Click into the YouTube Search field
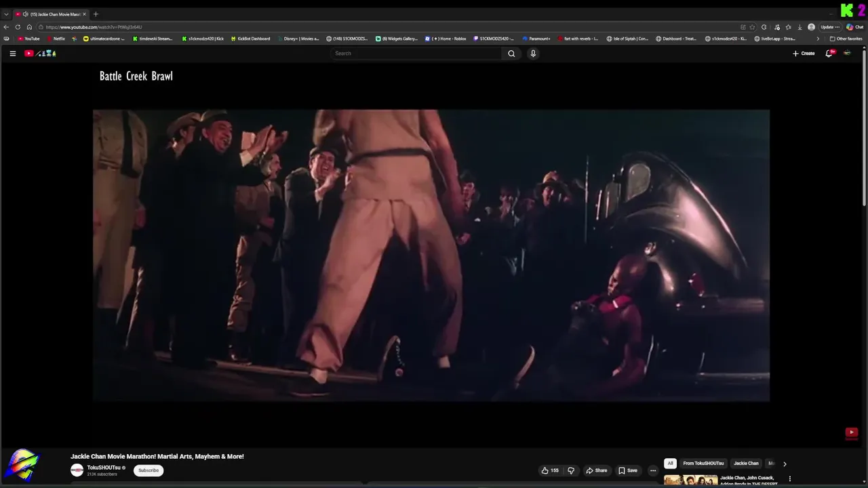This screenshot has height=488, width=868. pyautogui.click(x=416, y=54)
